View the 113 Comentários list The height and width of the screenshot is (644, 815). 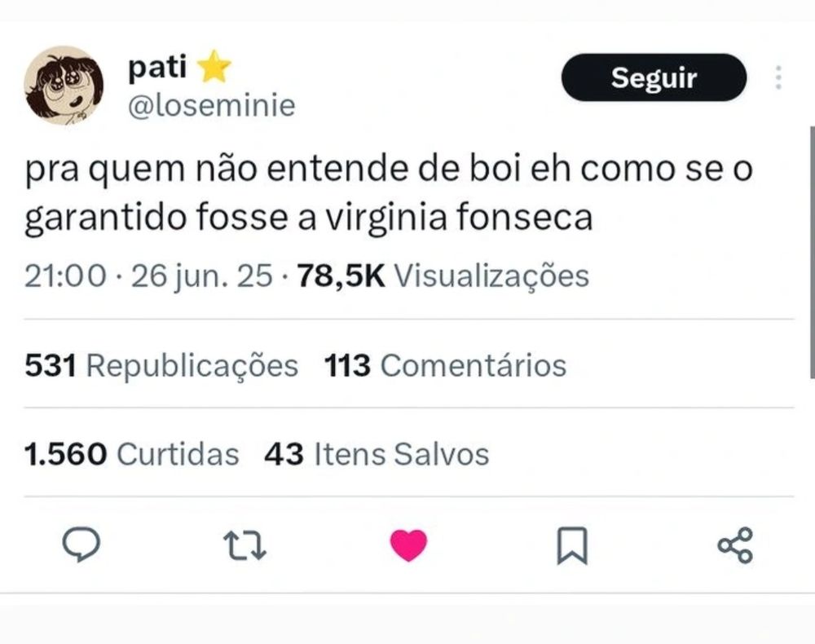pos(446,365)
